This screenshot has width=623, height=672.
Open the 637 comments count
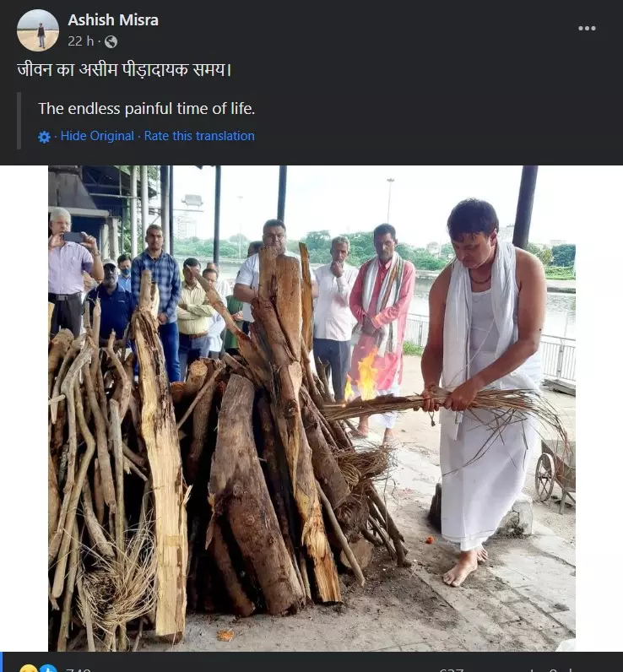[x=451, y=669]
